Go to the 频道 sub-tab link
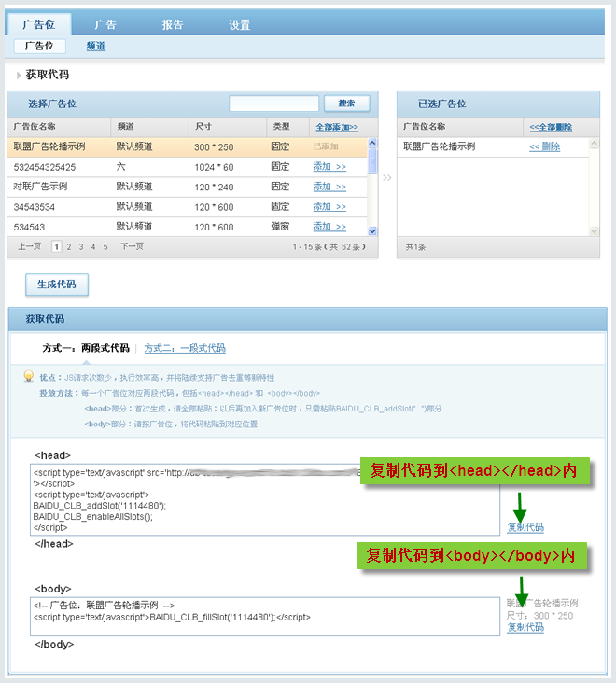Viewport: 616px width, 683px height. point(96,46)
